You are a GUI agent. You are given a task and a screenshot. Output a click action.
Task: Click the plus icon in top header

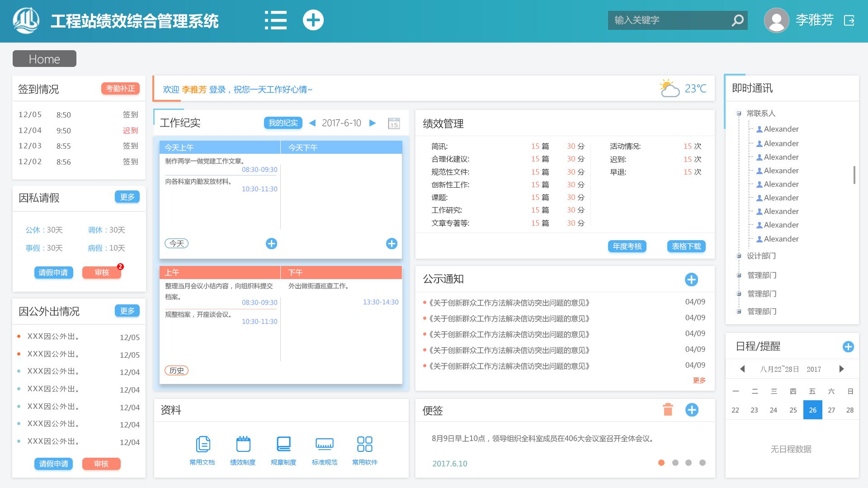click(x=313, y=20)
